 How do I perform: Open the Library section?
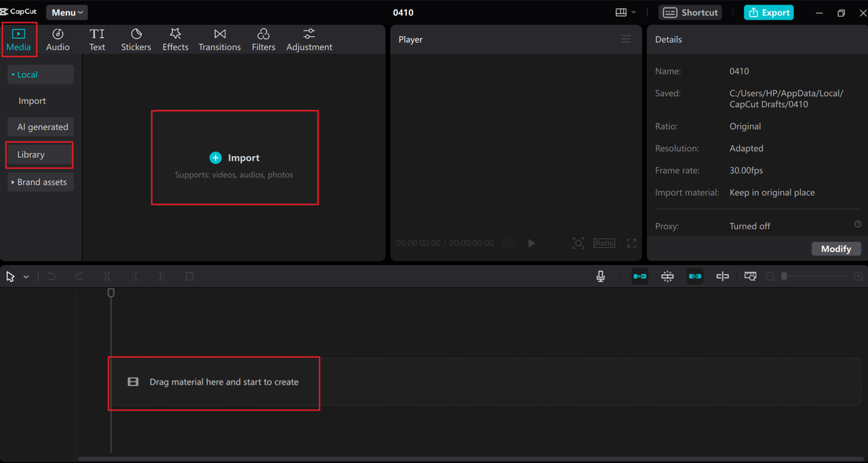click(39, 155)
